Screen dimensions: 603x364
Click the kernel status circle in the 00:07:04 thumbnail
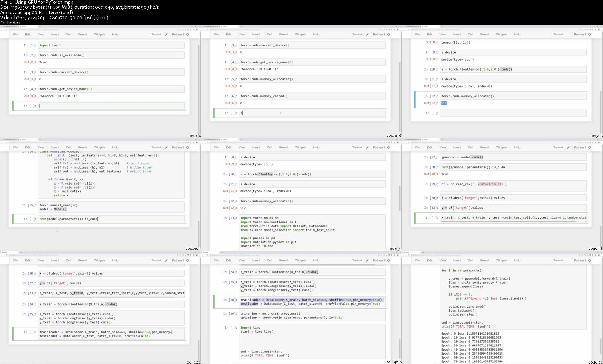click(x=187, y=147)
